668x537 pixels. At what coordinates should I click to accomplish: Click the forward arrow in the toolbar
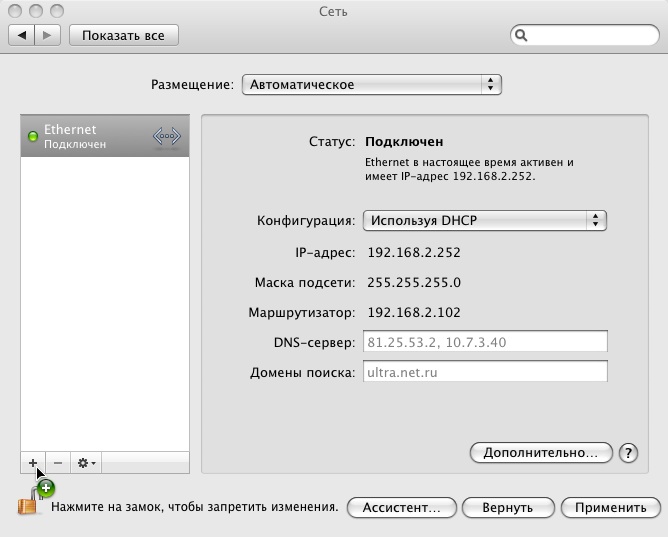coord(49,35)
